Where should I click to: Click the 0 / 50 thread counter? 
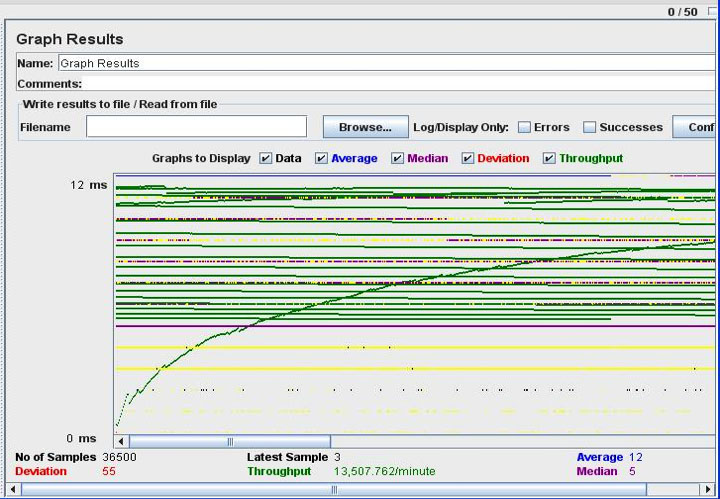point(682,12)
